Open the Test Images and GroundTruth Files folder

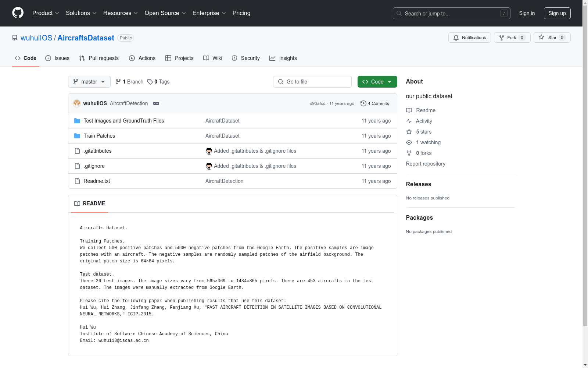pos(124,121)
